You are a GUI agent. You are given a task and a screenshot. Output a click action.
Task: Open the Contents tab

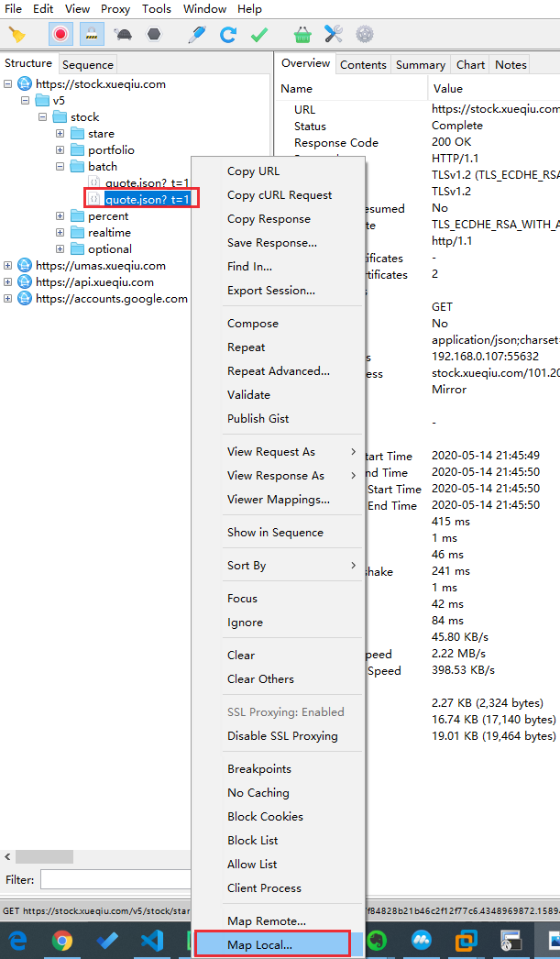[363, 64]
